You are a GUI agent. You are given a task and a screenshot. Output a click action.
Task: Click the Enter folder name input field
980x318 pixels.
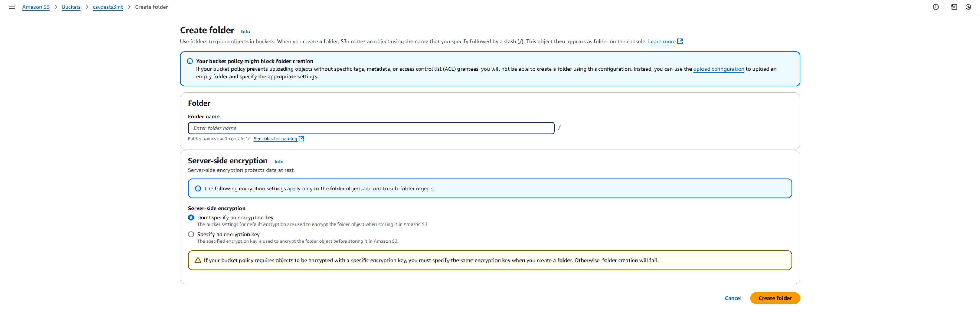[371, 128]
